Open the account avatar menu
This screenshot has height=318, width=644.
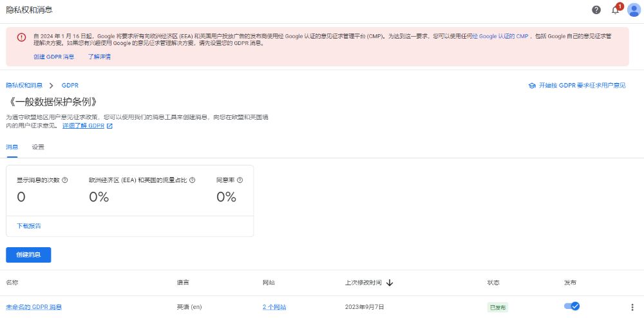634,10
